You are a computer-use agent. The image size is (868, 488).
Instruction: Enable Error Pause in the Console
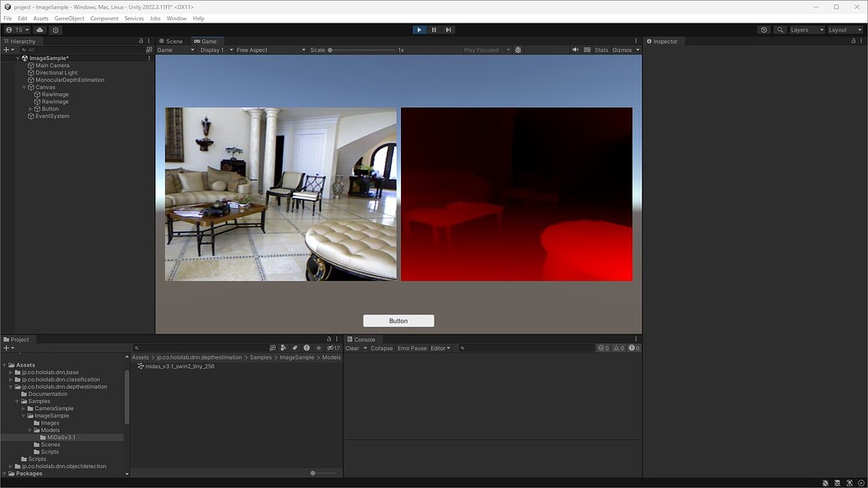(x=411, y=348)
